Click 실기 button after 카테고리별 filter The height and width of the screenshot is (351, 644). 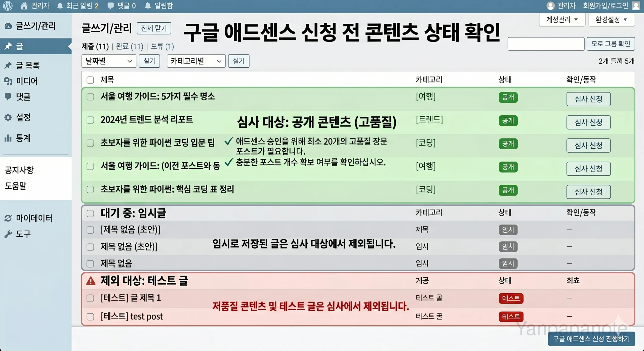[x=239, y=61]
